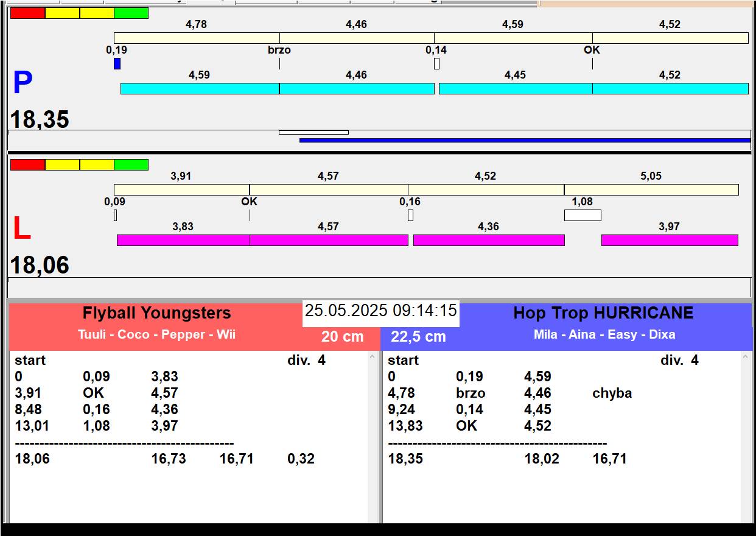The height and width of the screenshot is (536, 756).
Task: Click the magenta bar labeled 4,36
Action: coord(489,240)
